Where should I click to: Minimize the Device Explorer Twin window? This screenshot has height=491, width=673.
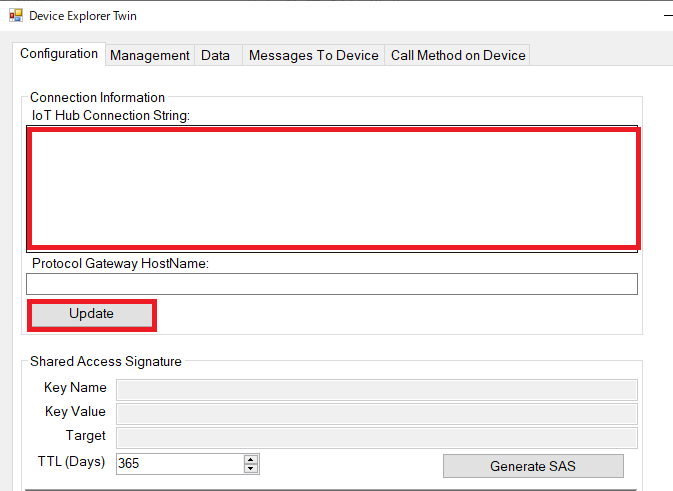click(x=668, y=16)
